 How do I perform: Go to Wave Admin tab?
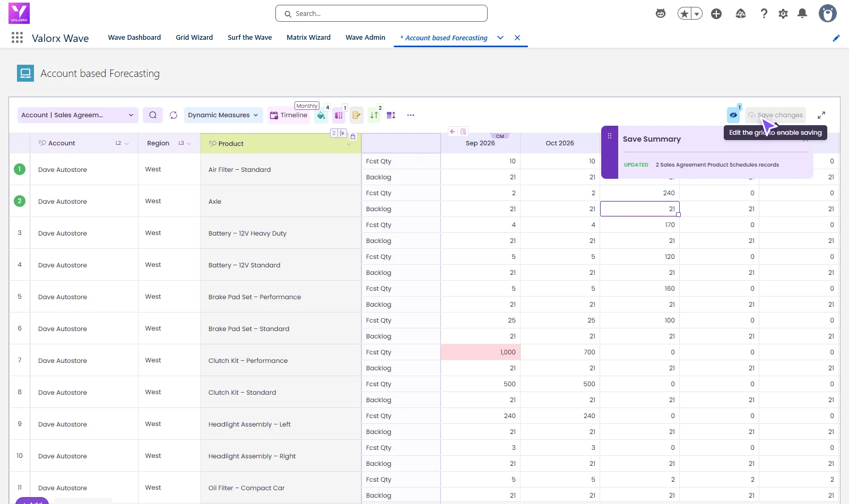point(365,38)
